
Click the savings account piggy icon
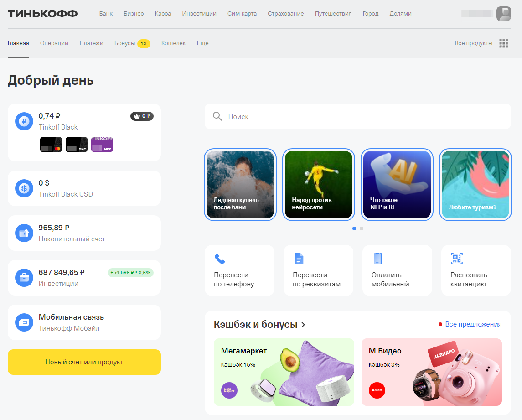(x=24, y=233)
